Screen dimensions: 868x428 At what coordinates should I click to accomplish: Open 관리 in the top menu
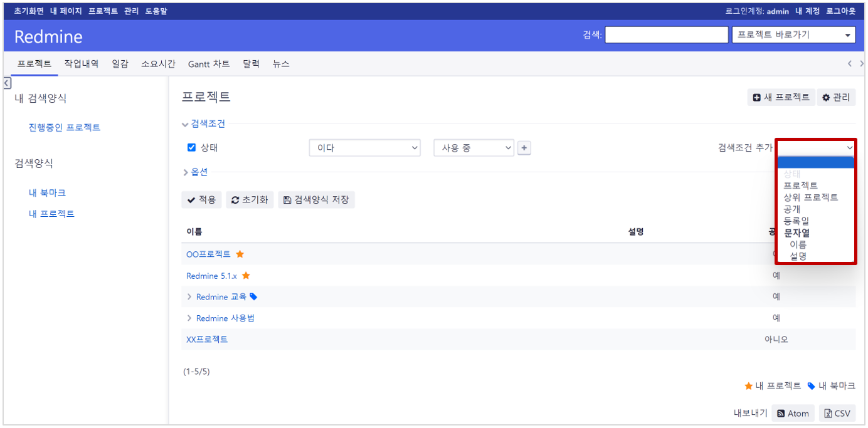132,11
